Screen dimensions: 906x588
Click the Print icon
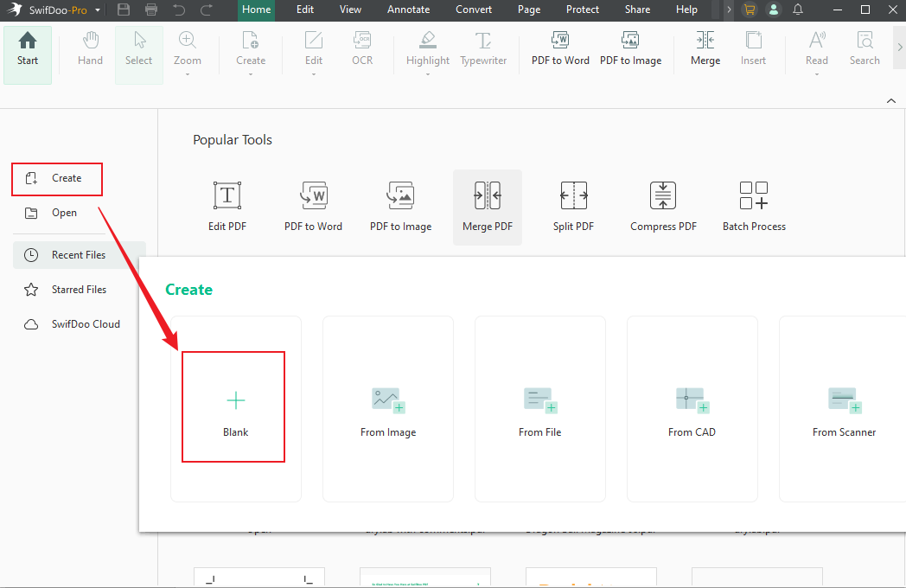click(x=151, y=10)
